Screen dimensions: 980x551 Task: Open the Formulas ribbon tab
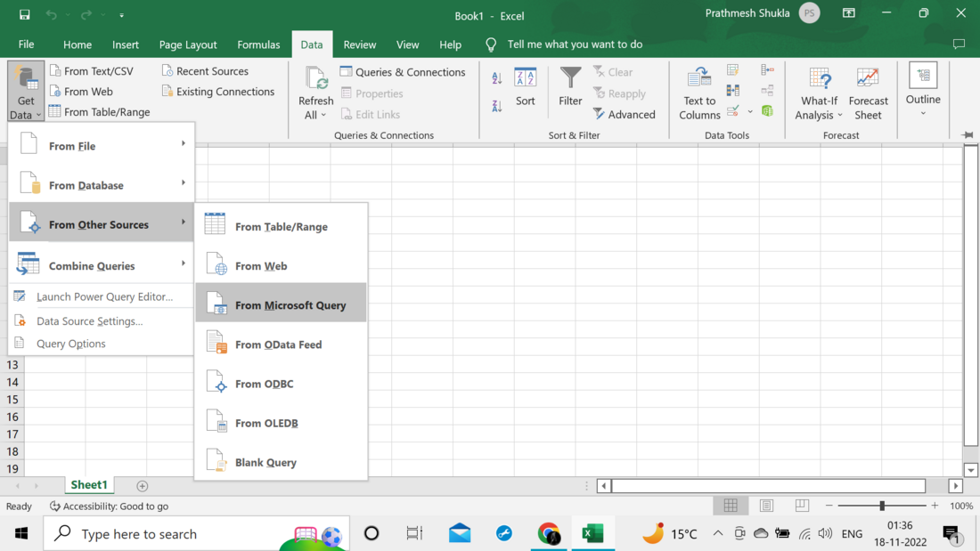258,45
